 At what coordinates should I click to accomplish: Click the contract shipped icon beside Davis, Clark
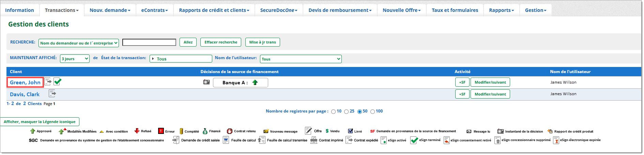52,93
